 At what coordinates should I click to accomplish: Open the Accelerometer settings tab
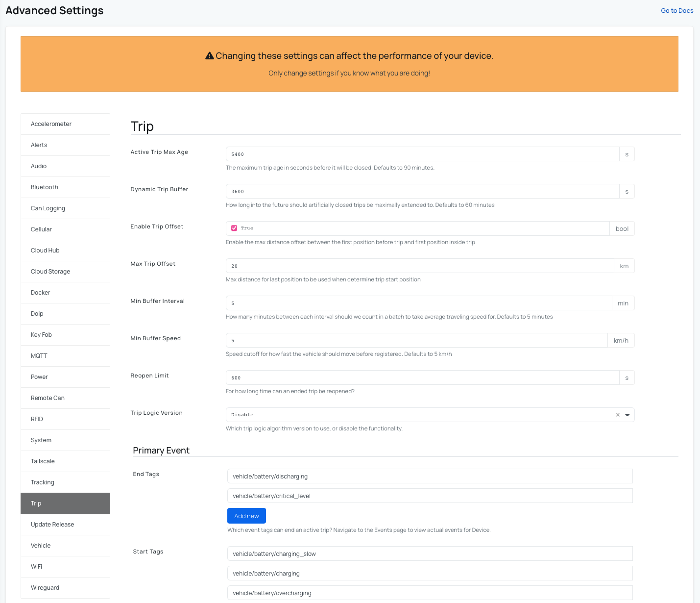tap(65, 124)
